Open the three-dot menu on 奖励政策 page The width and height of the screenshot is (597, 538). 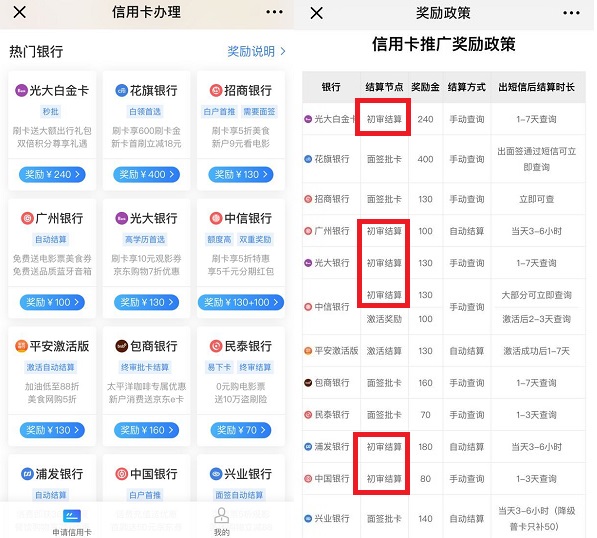pos(571,13)
